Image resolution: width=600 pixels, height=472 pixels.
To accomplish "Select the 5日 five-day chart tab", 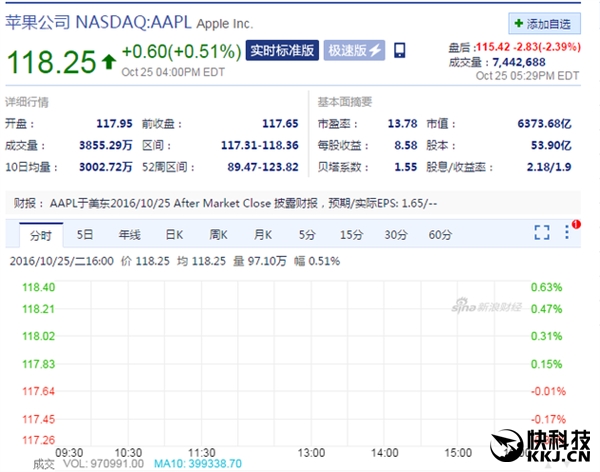I will pos(85,234).
